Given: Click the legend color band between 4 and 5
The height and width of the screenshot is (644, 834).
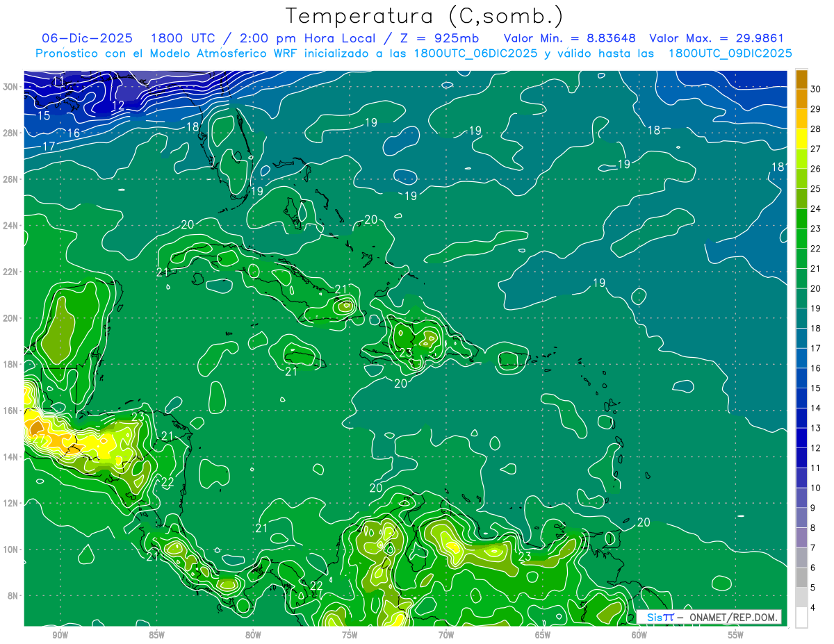Looking at the screenshot, I should point(801,597).
